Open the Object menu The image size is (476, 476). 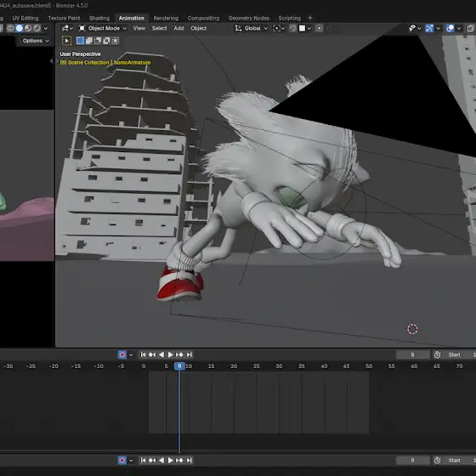coord(199,28)
